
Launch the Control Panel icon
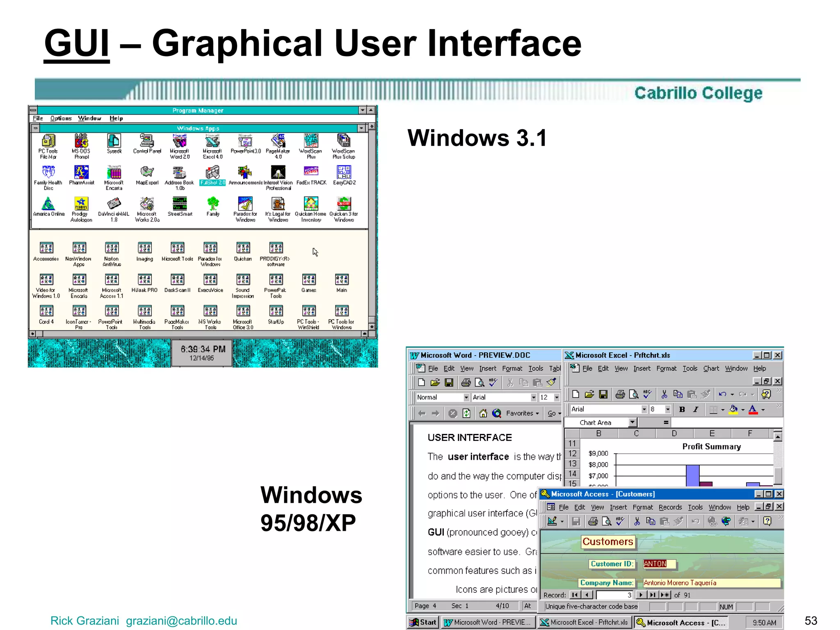coord(147,144)
